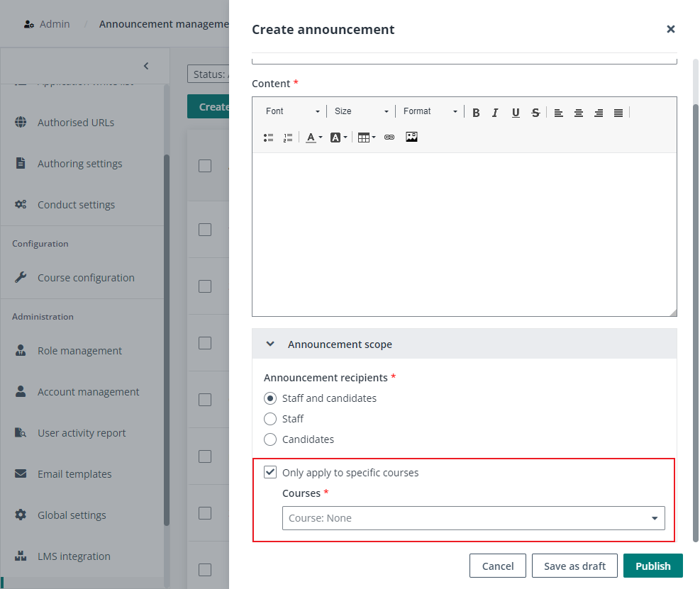Select the Candidates recipients option
This screenshot has height=589, width=700.
tap(270, 439)
